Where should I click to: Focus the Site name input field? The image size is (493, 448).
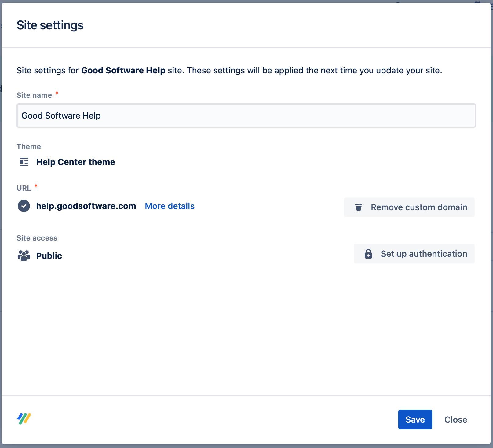pyautogui.click(x=246, y=116)
